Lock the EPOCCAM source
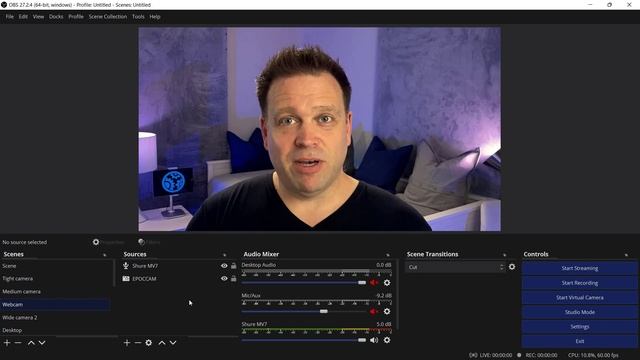Viewport: 640px width, 360px height. (233, 279)
